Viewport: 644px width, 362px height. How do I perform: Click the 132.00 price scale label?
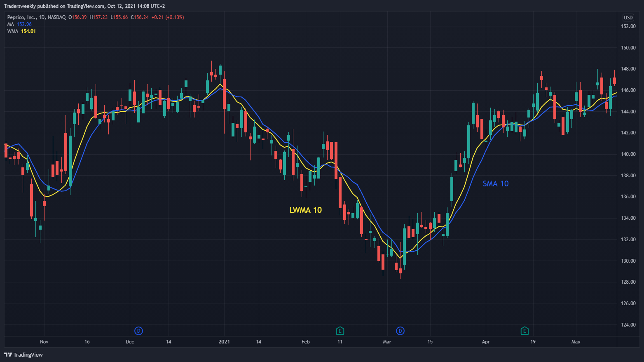click(628, 240)
